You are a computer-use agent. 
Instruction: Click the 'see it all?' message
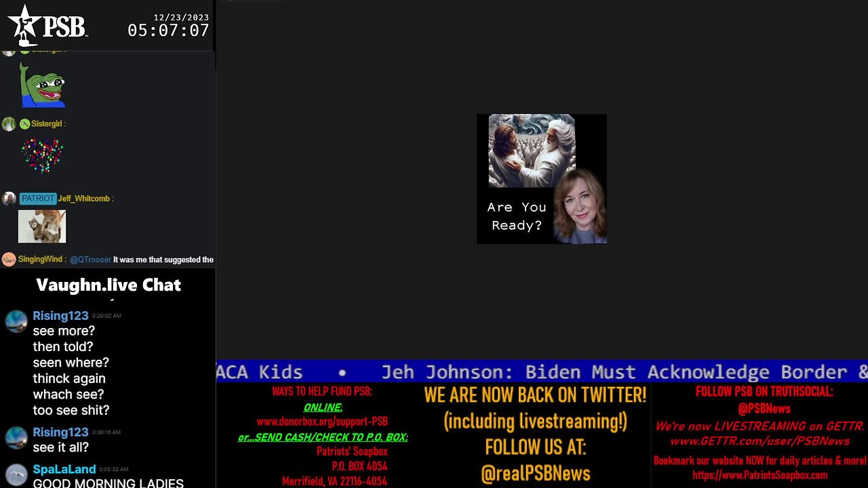tap(60, 447)
